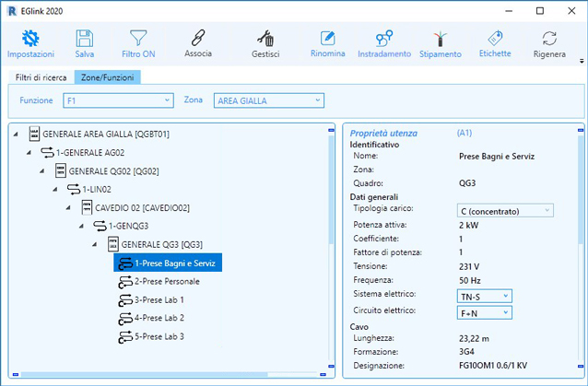
Task: Click the EGlink Revit logo in title bar
Action: pyautogui.click(x=12, y=11)
